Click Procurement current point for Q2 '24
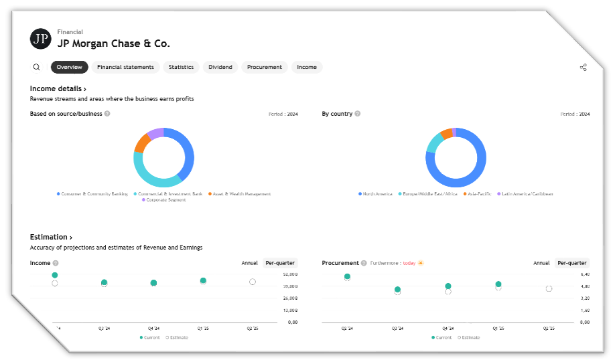 347,276
